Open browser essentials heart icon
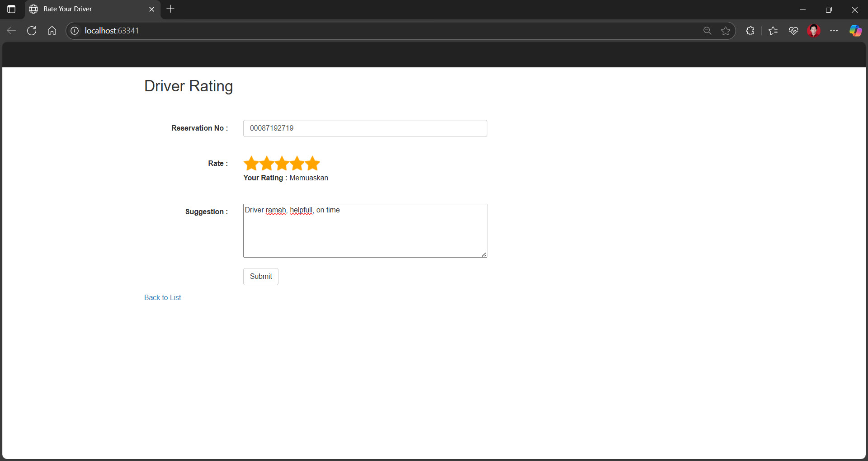Image resolution: width=868 pixels, height=461 pixels. click(x=793, y=31)
